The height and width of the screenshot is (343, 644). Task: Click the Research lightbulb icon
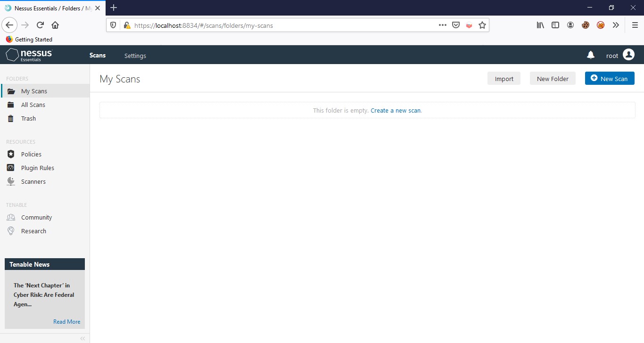click(x=11, y=231)
